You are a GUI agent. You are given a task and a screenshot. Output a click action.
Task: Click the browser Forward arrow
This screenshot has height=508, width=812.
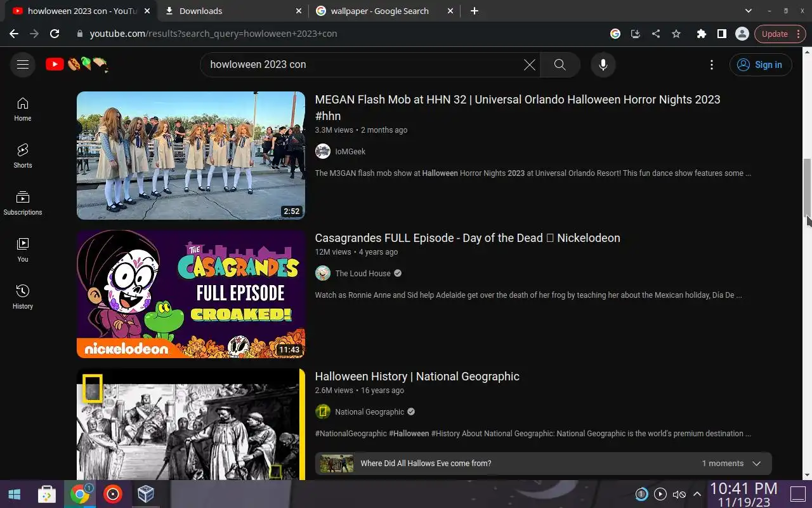(34, 34)
